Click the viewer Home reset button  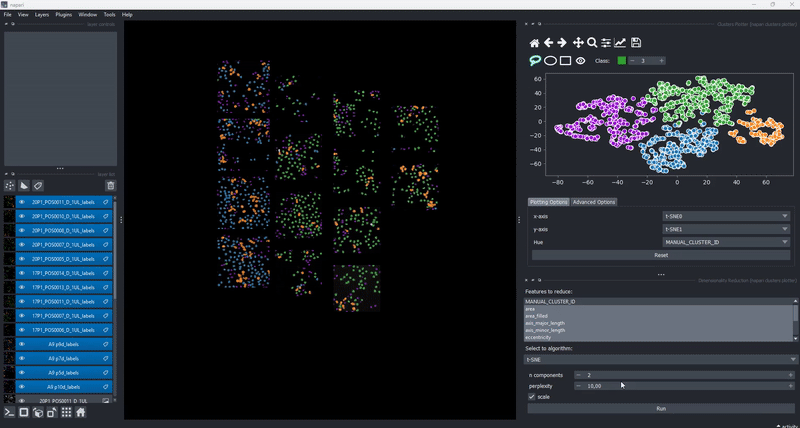pyautogui.click(x=81, y=412)
